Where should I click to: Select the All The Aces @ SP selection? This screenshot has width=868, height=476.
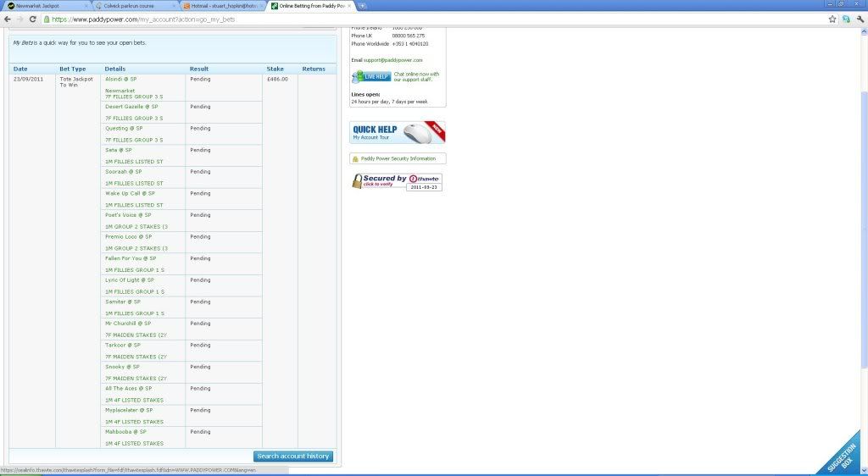[129, 388]
